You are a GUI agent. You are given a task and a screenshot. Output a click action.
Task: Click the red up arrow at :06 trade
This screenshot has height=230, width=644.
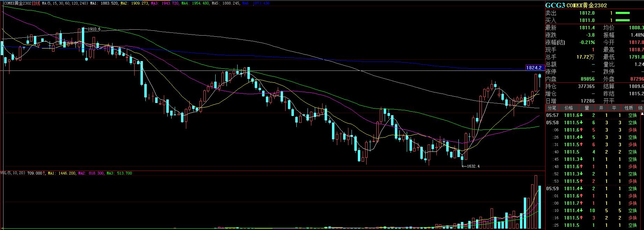pos(580,130)
